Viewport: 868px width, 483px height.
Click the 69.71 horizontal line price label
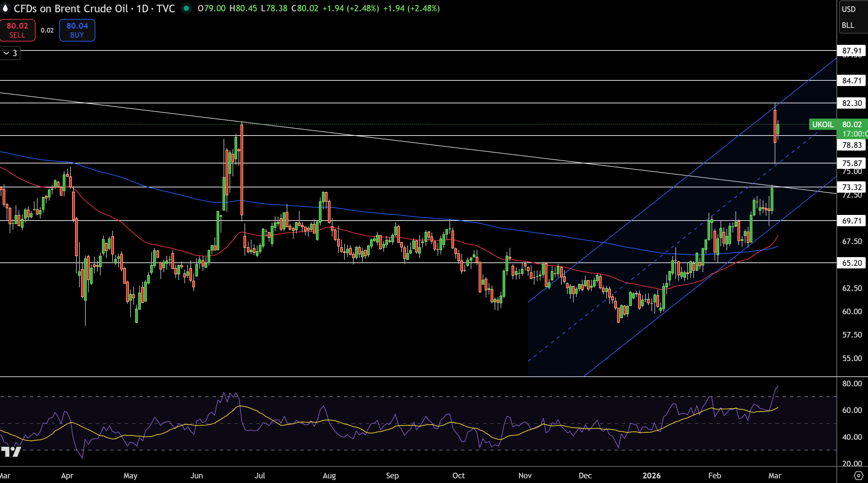coord(851,221)
